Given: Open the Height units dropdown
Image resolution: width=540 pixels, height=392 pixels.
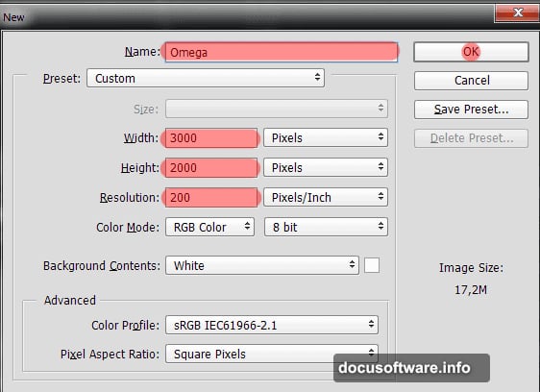Looking at the screenshot, I should pyautogui.click(x=326, y=167).
